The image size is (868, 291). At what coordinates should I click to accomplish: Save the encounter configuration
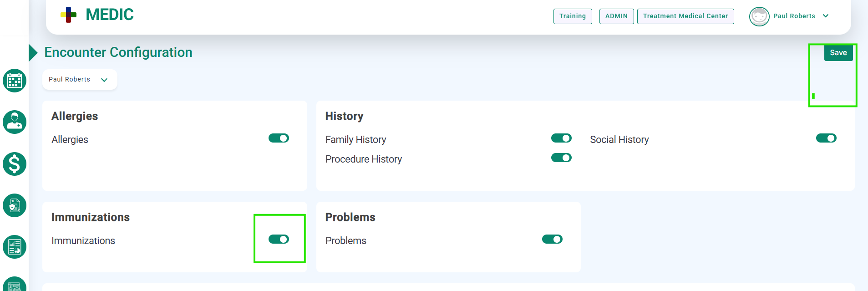[838, 53]
